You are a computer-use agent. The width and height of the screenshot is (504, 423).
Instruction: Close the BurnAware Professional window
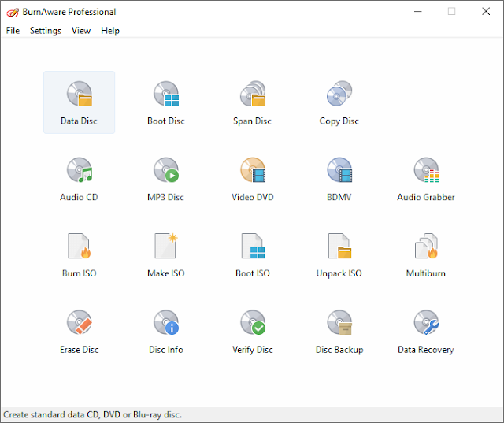[x=486, y=12]
